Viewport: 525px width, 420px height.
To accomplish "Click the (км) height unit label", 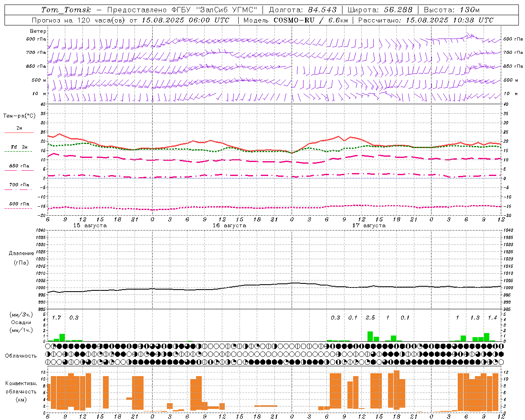I will click(21, 399).
